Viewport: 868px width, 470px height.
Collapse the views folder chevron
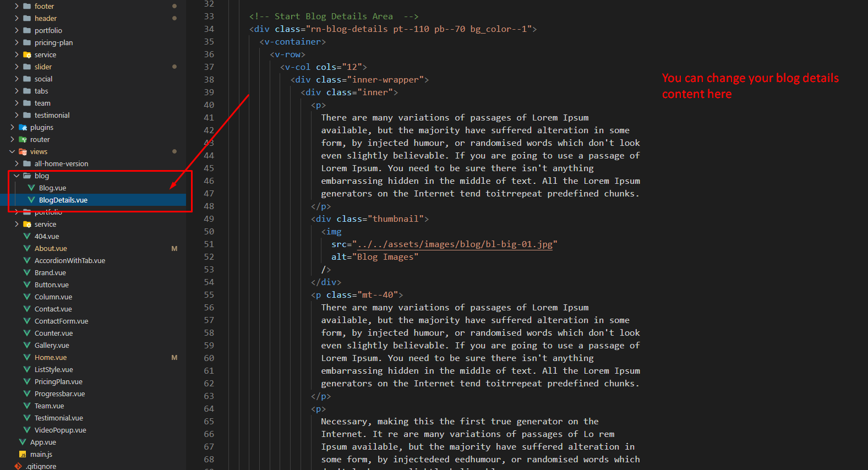click(12, 152)
